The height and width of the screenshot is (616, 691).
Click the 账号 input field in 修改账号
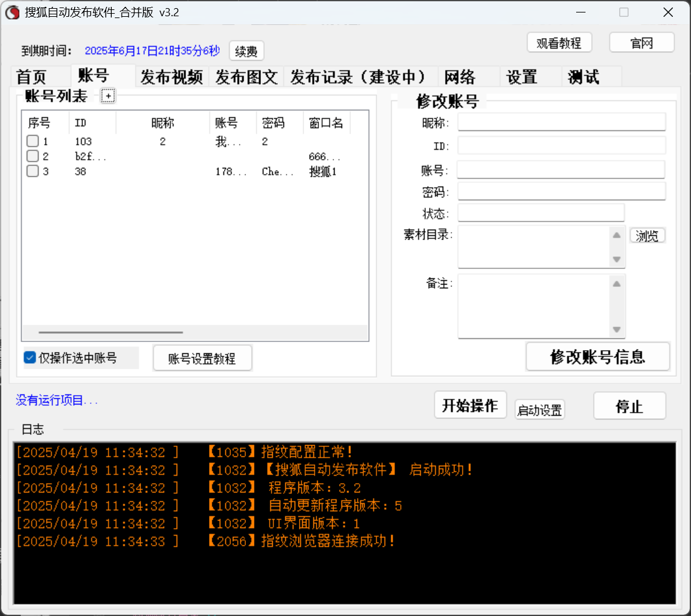pos(561,170)
